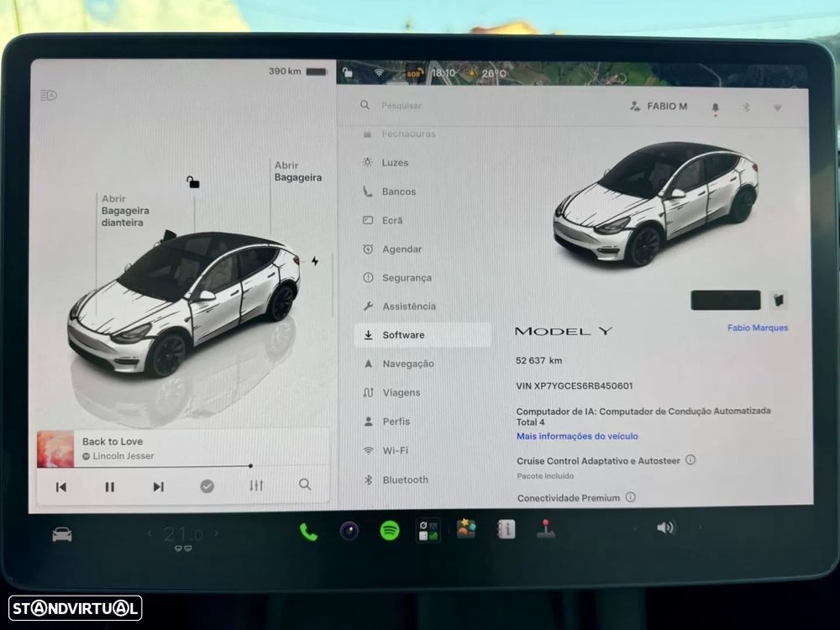
Task: Lower volume with arrow left of speaker
Action: [635, 528]
